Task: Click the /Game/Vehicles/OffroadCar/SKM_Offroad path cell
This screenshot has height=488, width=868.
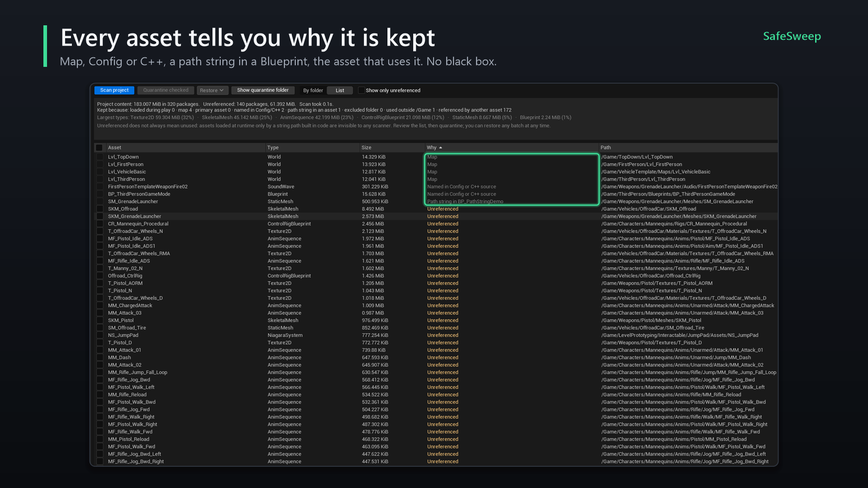Action: pos(648,209)
